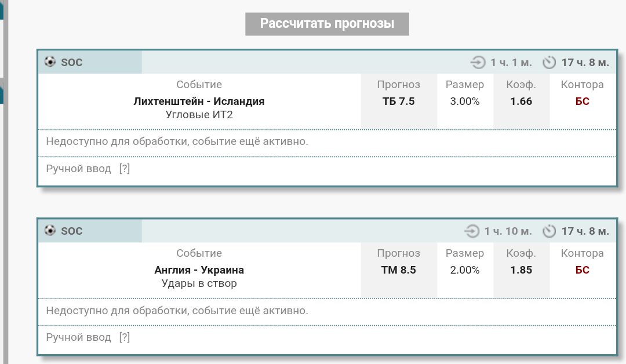Click the arrow-in-circle icon next to 1 ч. 1 м.
626x364 pixels.
coord(478,63)
